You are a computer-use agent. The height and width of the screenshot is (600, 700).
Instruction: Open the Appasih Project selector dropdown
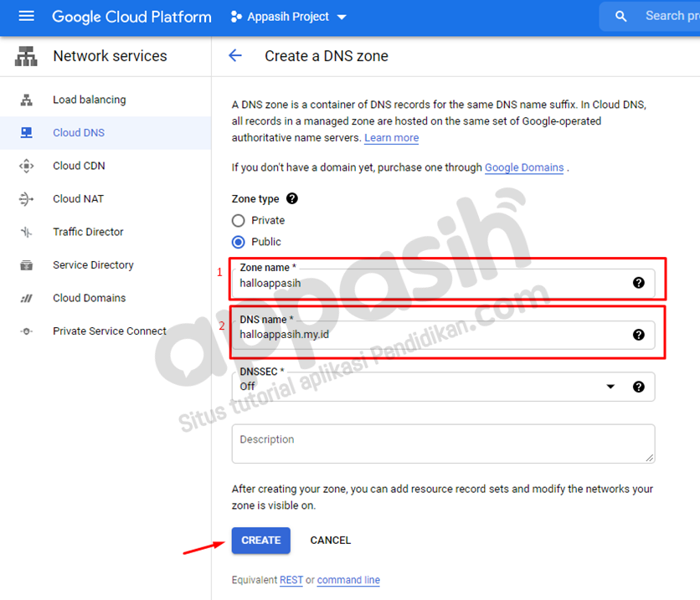289,17
